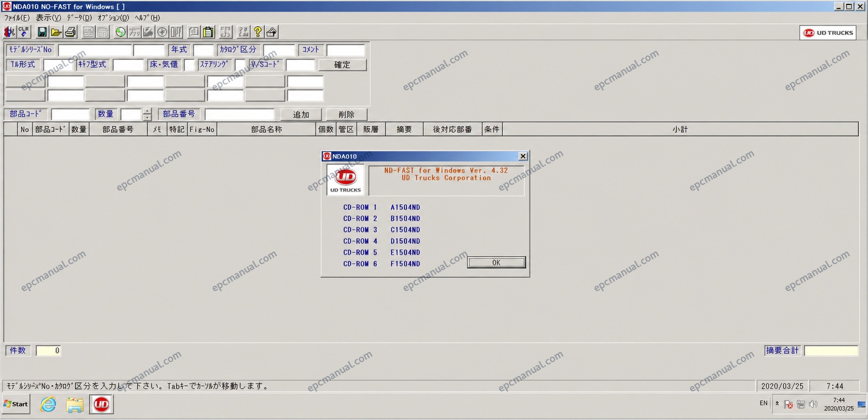Click the 部品番号 input field
The height and width of the screenshot is (420, 868).
(x=240, y=114)
